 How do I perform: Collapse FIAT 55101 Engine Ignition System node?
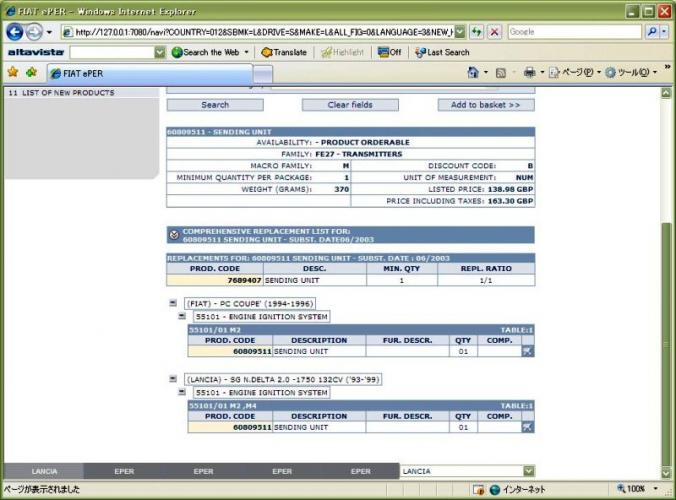coord(182,316)
